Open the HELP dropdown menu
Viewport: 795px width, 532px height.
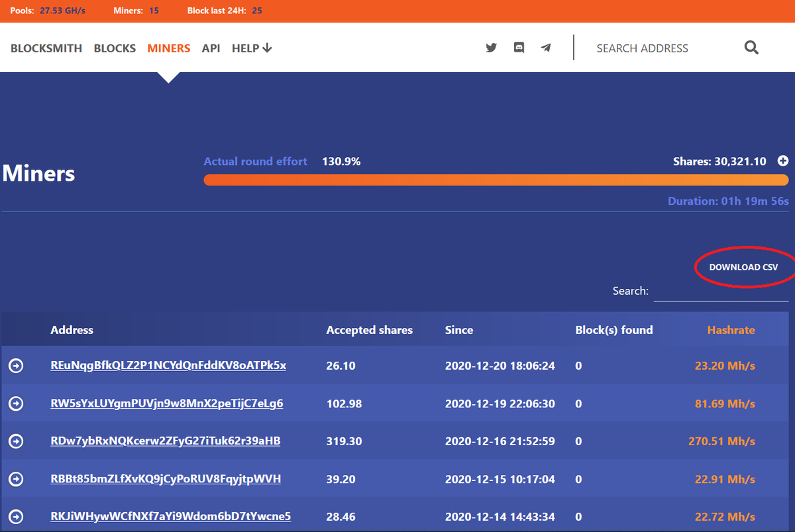pos(252,48)
